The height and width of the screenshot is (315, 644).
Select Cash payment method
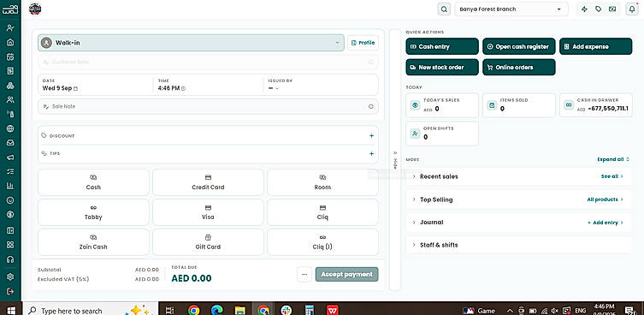pos(93,182)
